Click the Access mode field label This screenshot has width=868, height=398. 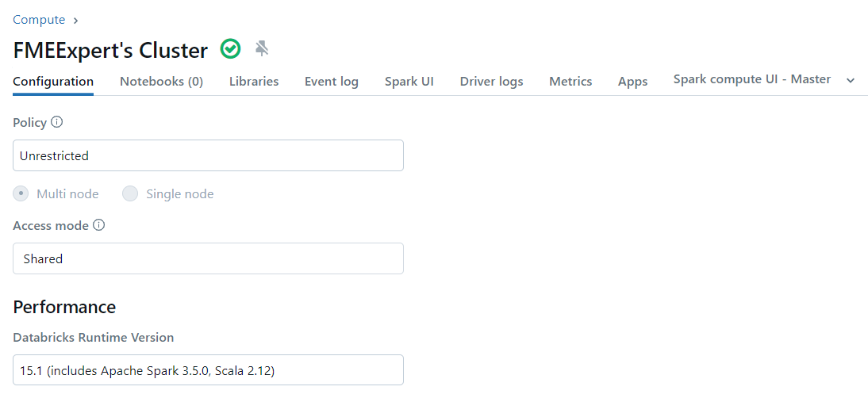[50, 225]
